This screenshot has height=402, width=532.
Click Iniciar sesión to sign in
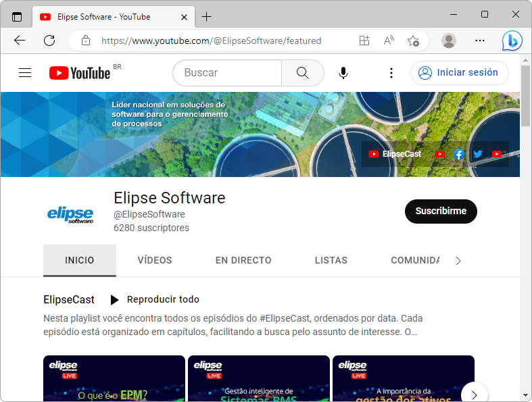[x=460, y=73]
